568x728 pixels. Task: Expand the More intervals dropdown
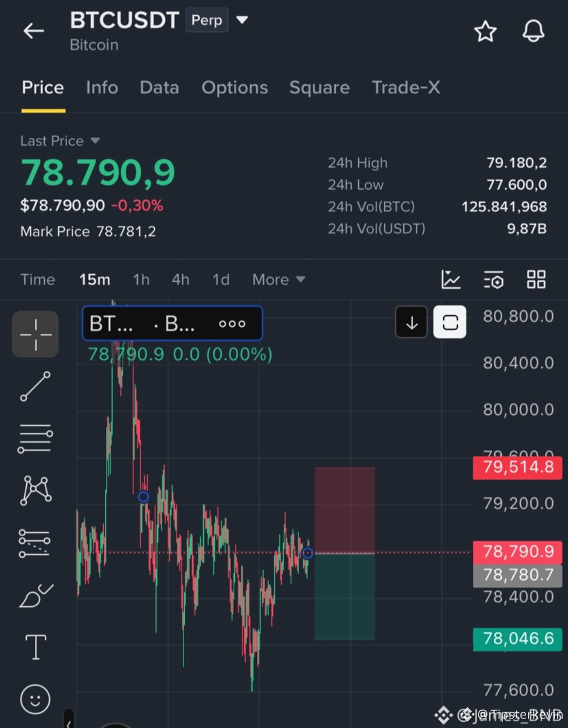click(278, 280)
